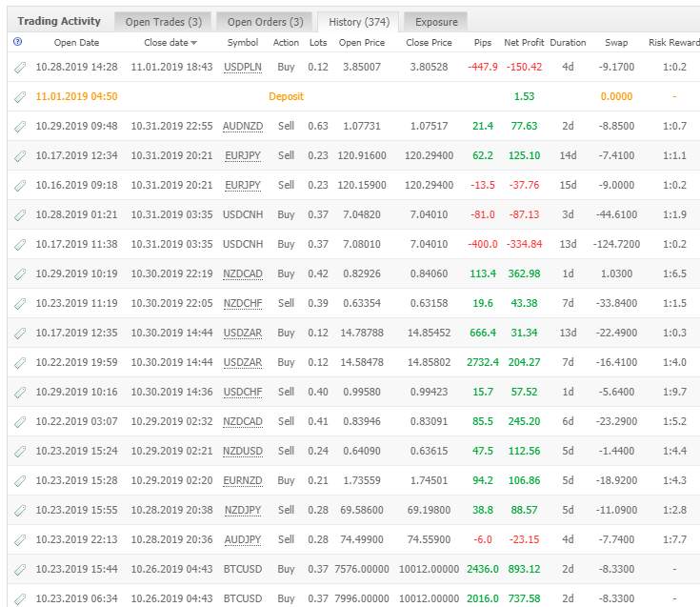Click the tag icon on the Deposit row
700x607 pixels.
[20, 97]
